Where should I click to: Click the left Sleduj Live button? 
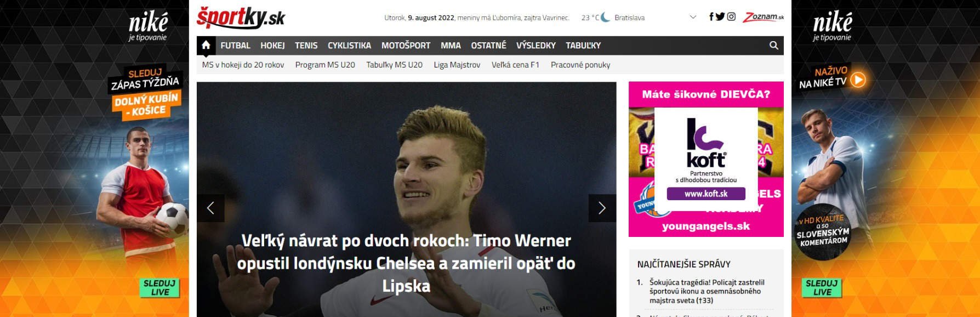[x=159, y=287]
